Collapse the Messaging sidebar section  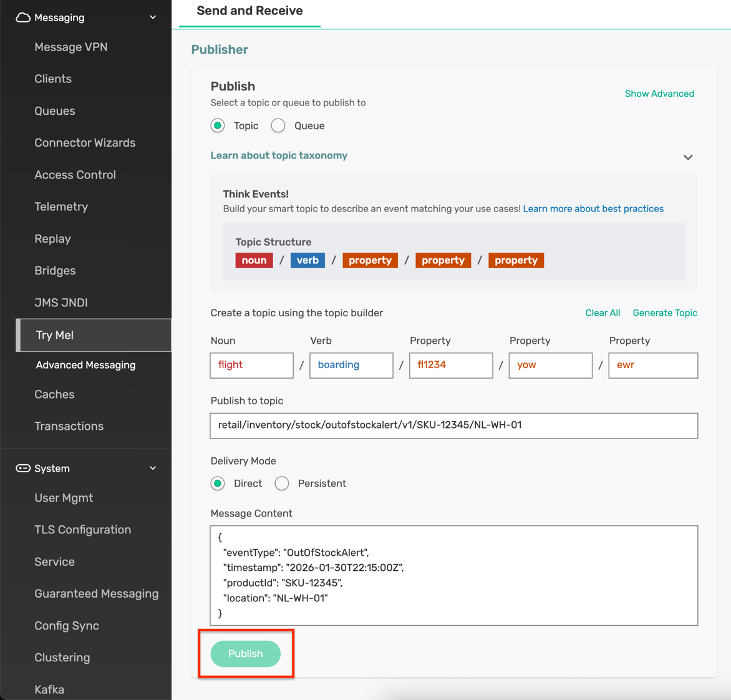[x=153, y=17]
